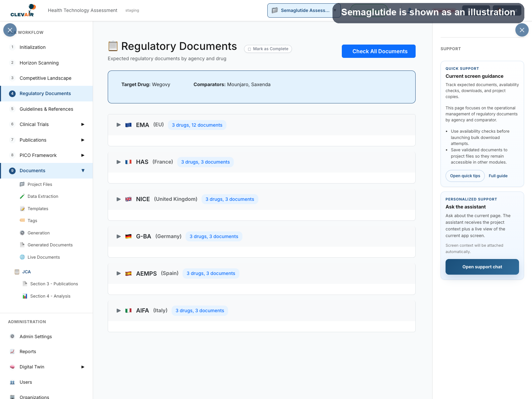Click Open support chat button

(482, 267)
